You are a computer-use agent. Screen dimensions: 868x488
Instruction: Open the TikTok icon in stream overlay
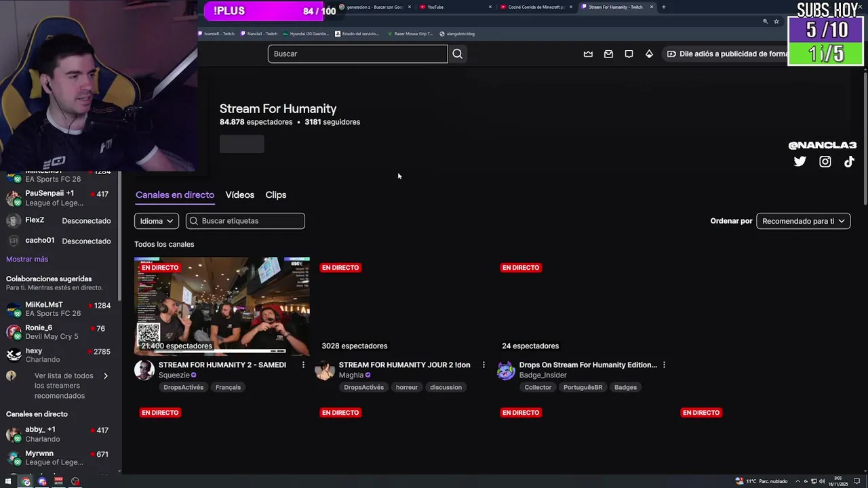tap(849, 161)
